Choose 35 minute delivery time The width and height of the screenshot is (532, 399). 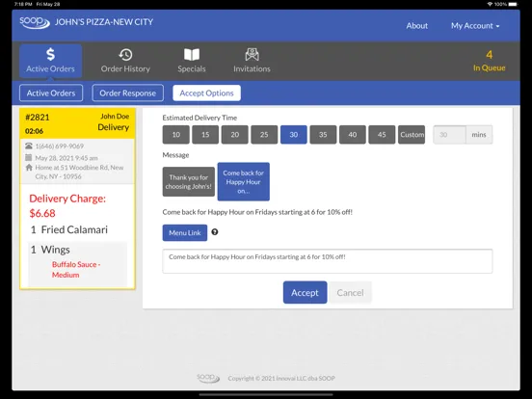pyautogui.click(x=323, y=135)
